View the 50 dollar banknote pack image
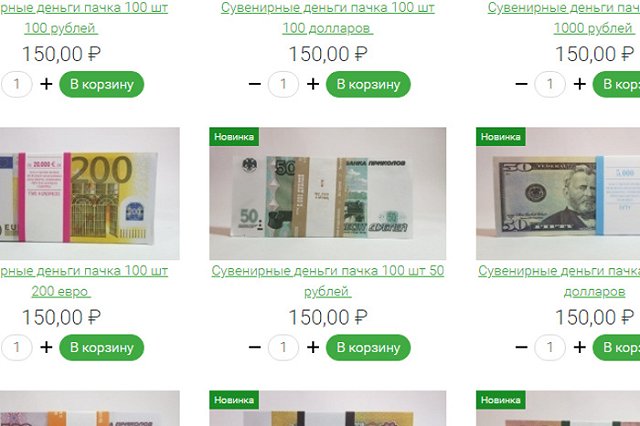 pos(558,193)
